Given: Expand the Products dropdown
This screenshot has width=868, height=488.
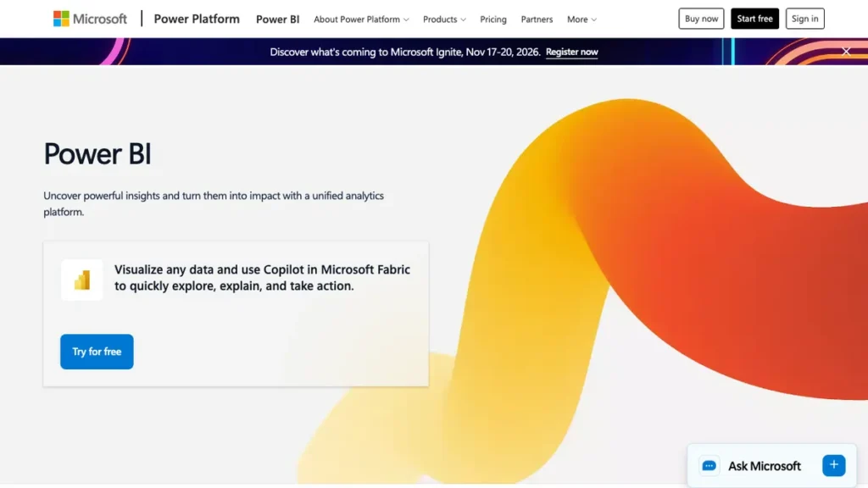Looking at the screenshot, I should (444, 19).
